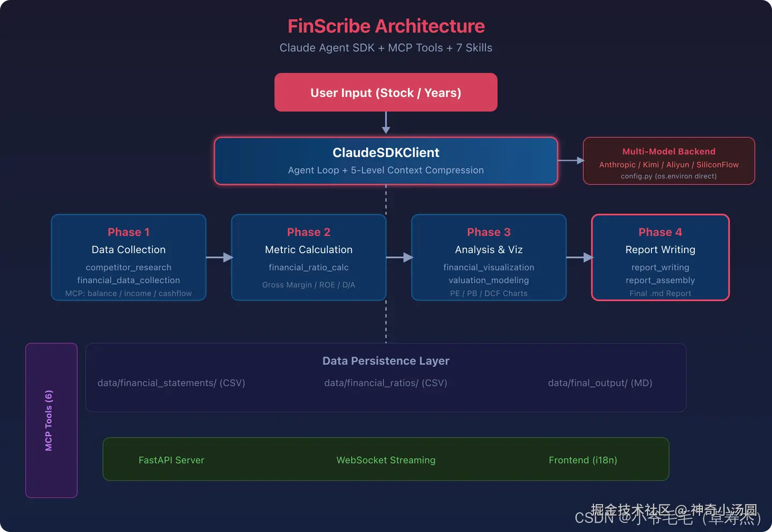Click the data/financial_ratios/ (CSV) path

(386, 383)
